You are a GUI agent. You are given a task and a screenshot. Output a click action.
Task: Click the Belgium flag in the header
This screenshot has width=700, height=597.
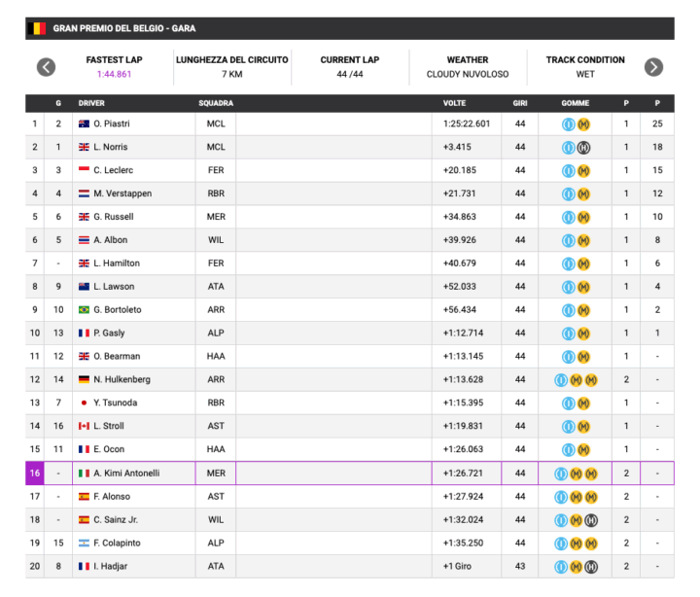pos(37,28)
